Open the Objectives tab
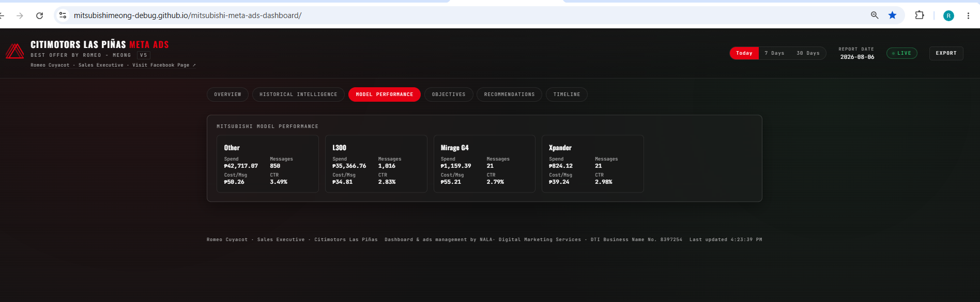The height and width of the screenshot is (302, 980). (x=449, y=94)
